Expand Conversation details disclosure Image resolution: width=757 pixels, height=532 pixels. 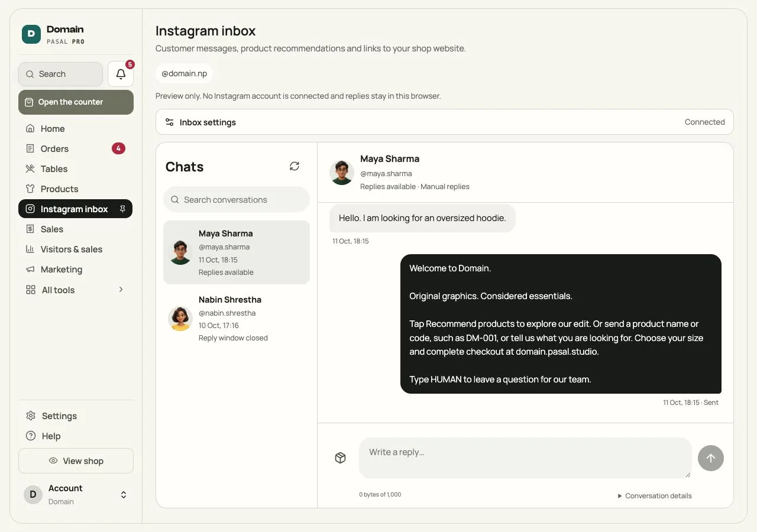pyautogui.click(x=654, y=496)
